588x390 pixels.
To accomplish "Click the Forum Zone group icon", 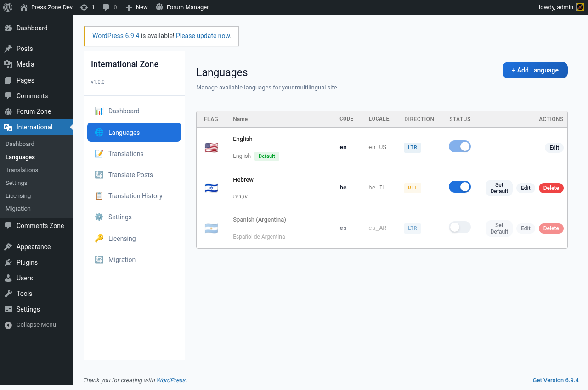I will click(x=8, y=111).
